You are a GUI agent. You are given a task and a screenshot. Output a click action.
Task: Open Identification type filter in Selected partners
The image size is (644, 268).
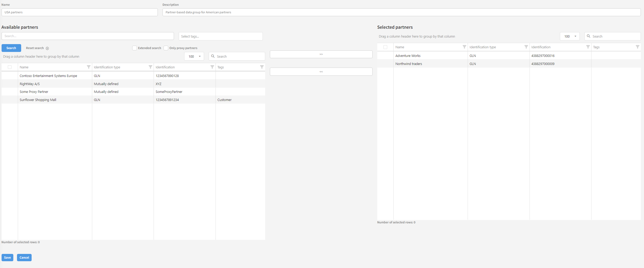click(x=526, y=47)
